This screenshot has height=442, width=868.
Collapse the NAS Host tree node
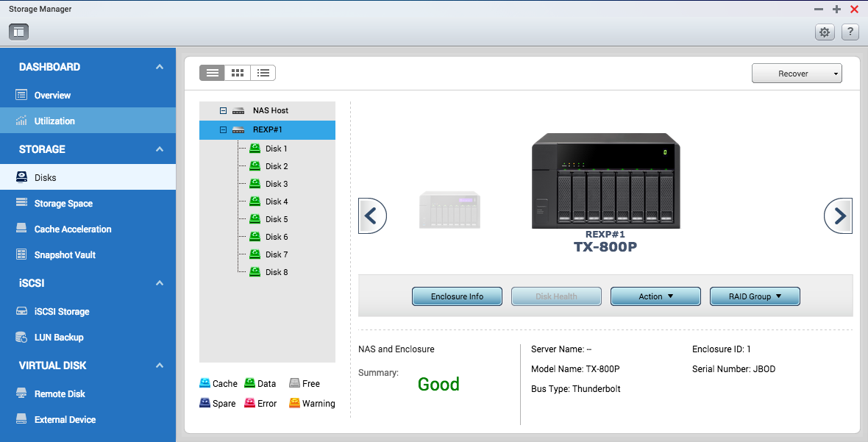(x=223, y=111)
